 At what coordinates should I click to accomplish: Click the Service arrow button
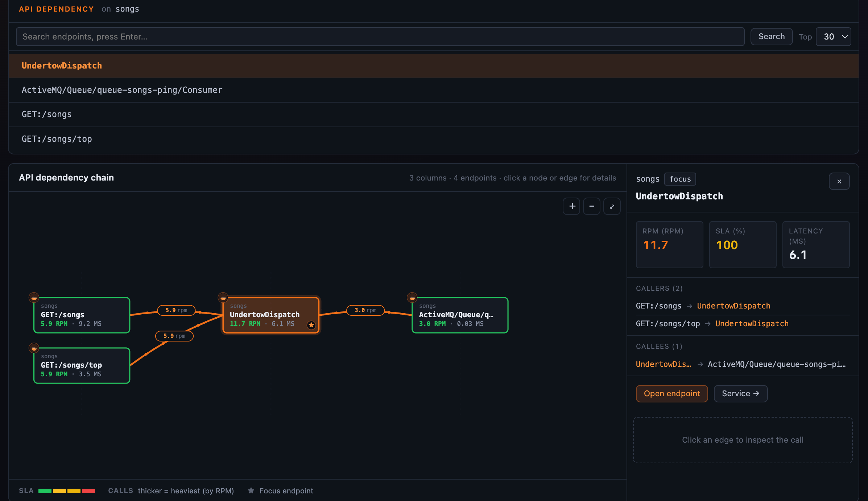741,394
